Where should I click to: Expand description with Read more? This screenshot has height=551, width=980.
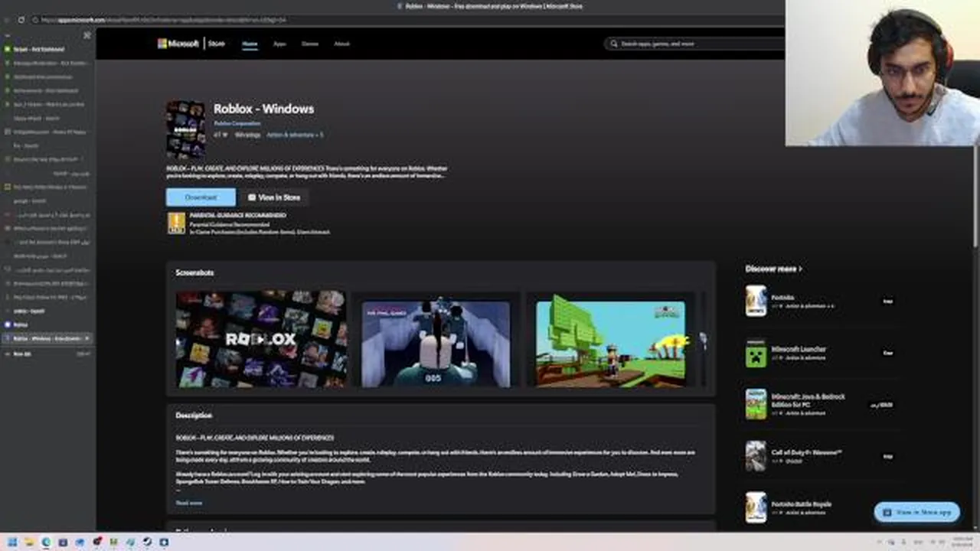click(x=189, y=503)
